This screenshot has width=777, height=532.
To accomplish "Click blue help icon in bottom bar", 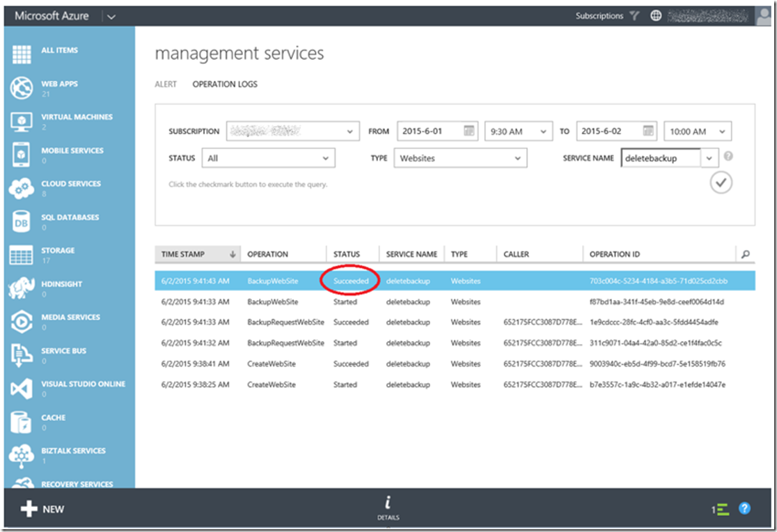I will [744, 508].
